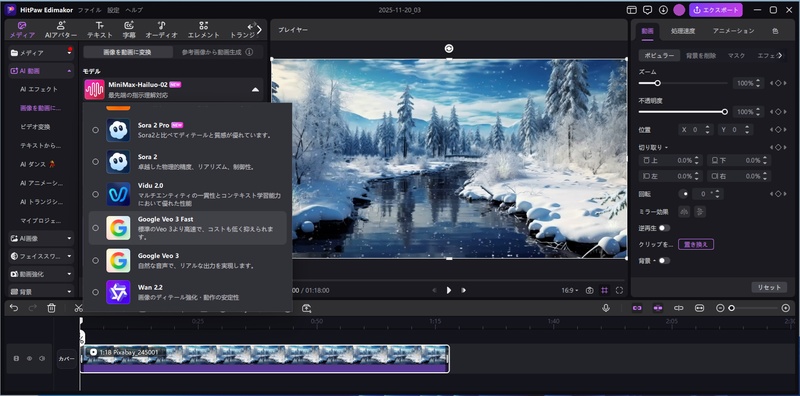Select the Pixabay_245001 clip on timeline

pos(265,359)
